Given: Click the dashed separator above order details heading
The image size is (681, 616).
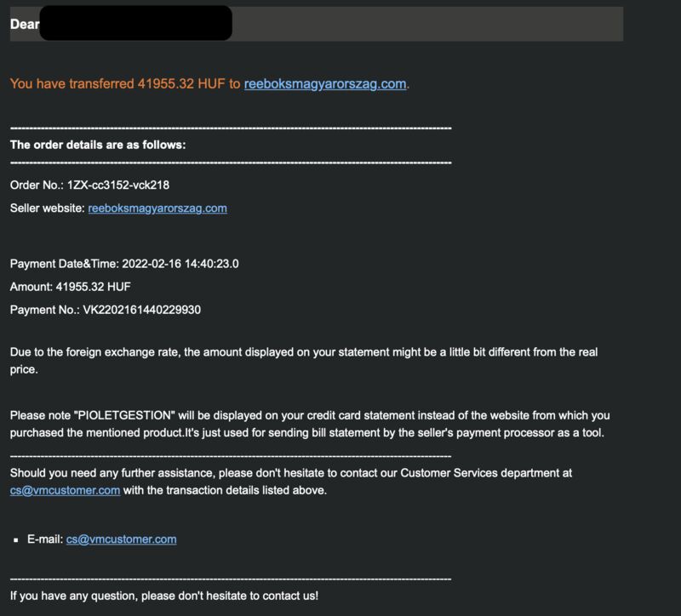Looking at the screenshot, I should 231,128.
